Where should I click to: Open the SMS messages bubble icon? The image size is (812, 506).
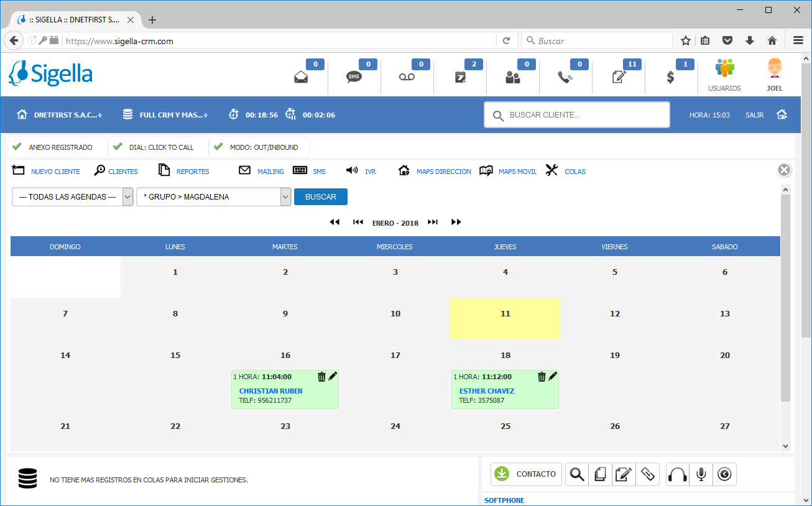[354, 77]
